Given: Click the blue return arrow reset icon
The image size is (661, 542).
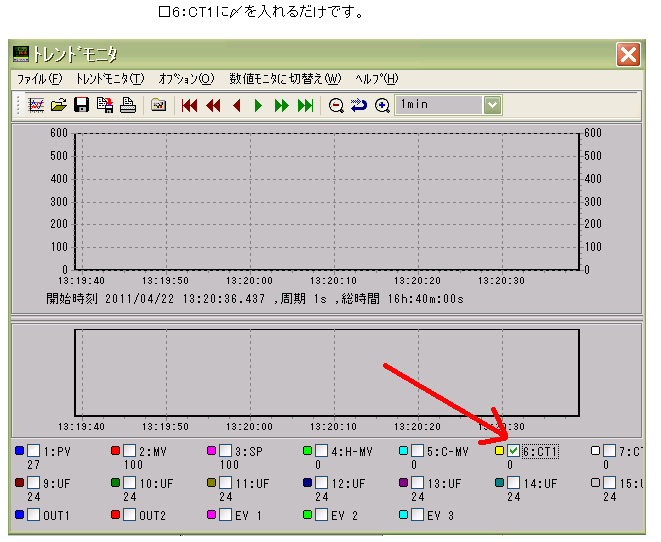Looking at the screenshot, I should [x=359, y=105].
